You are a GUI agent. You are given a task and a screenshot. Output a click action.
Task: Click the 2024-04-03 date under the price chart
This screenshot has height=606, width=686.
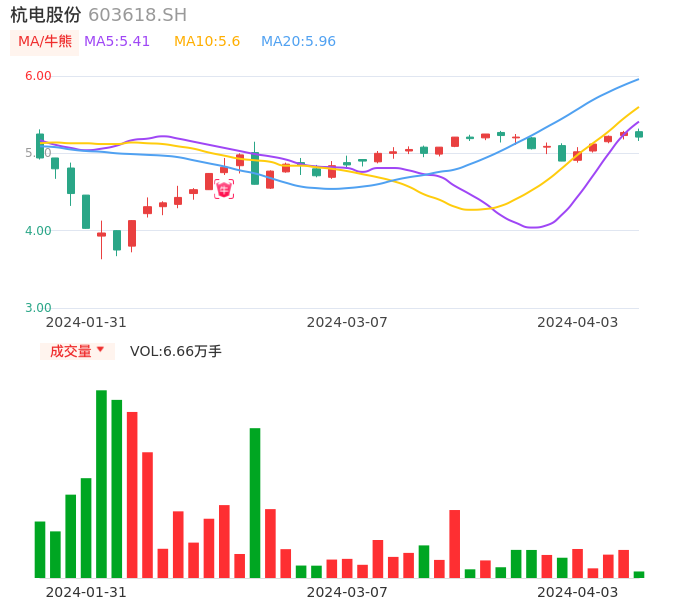click(577, 322)
